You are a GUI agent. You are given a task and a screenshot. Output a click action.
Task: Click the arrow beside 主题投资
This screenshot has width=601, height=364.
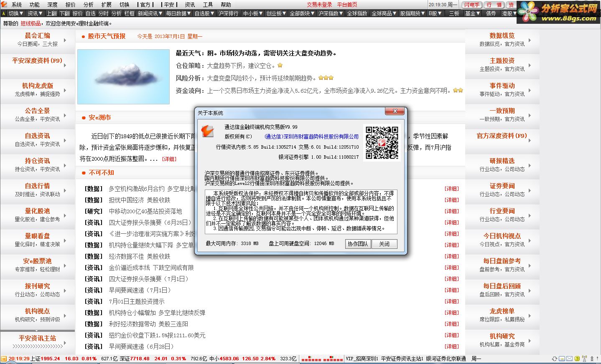click(x=530, y=66)
